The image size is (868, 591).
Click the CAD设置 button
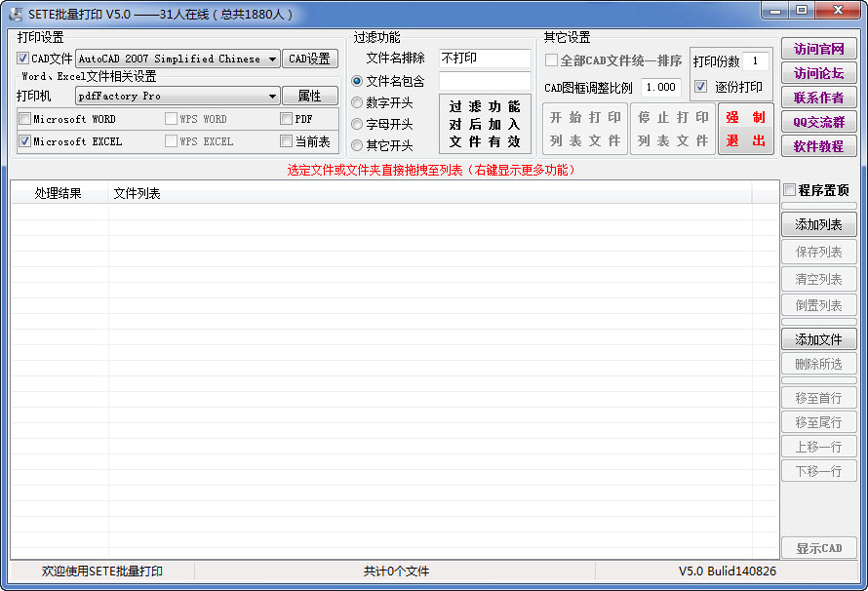click(310, 59)
